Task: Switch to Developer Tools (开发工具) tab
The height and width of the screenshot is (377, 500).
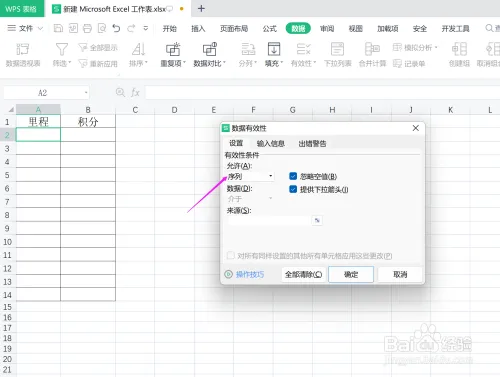Action: tap(455, 29)
